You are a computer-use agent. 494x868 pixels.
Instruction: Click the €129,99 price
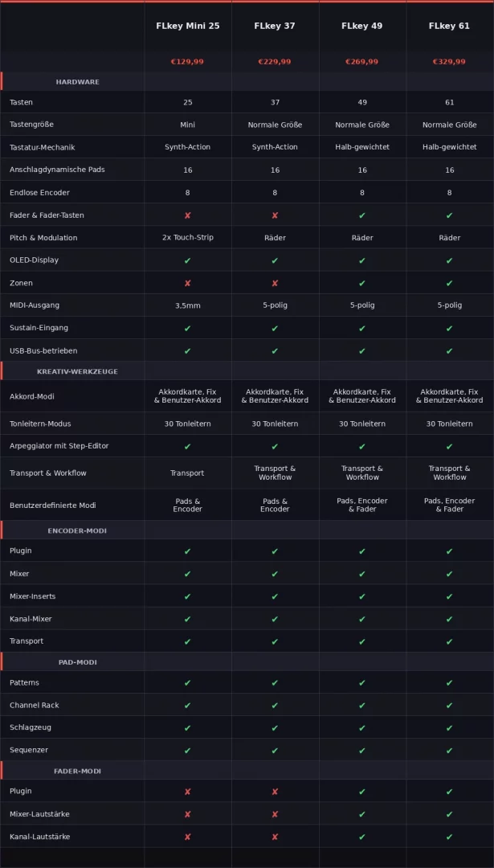187,61
